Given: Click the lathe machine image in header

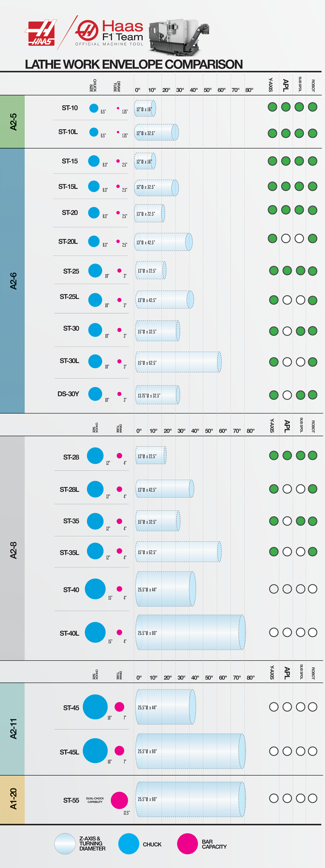Looking at the screenshot, I should coord(178,36).
